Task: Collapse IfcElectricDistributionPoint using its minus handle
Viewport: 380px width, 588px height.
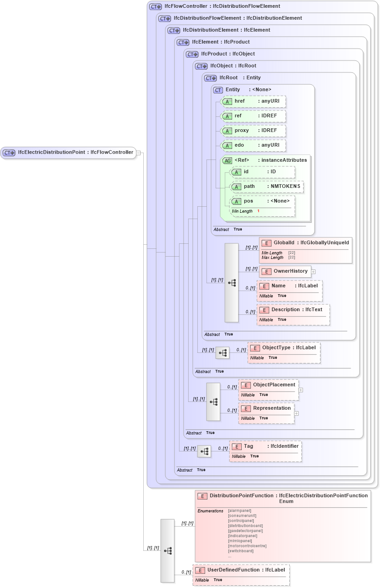Action: 140,152
